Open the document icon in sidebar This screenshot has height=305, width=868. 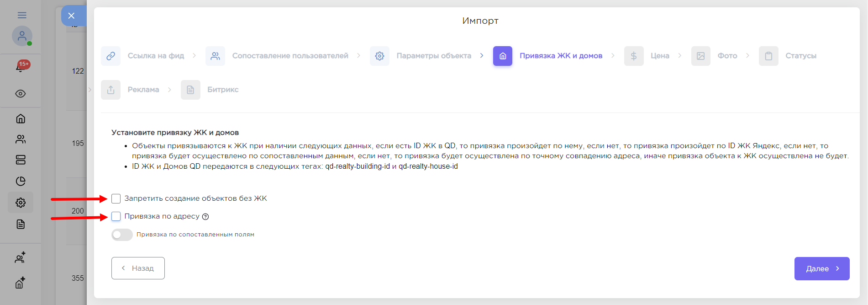[x=21, y=224]
